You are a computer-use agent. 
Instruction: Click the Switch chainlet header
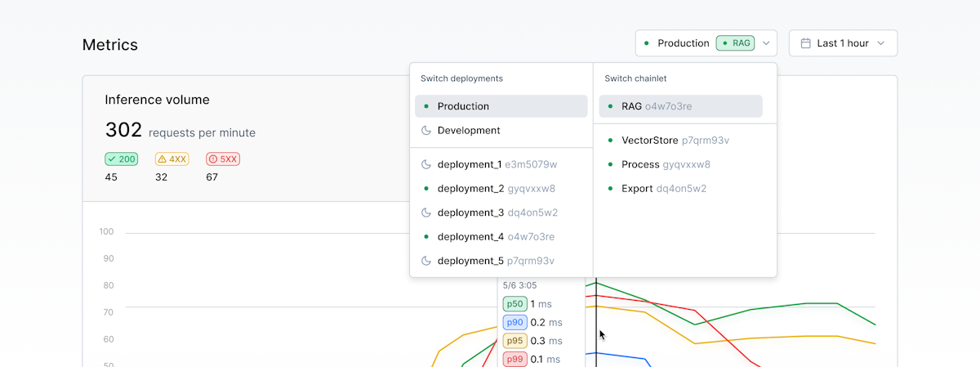click(x=635, y=78)
